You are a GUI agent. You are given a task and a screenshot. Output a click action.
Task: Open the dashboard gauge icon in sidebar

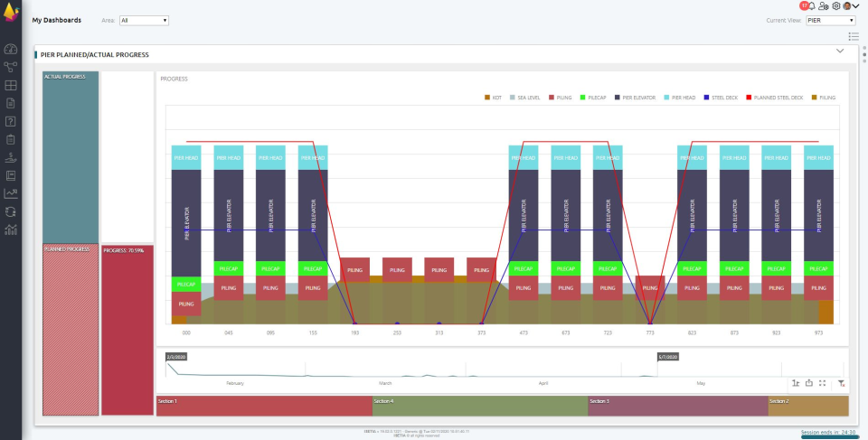[x=11, y=50]
